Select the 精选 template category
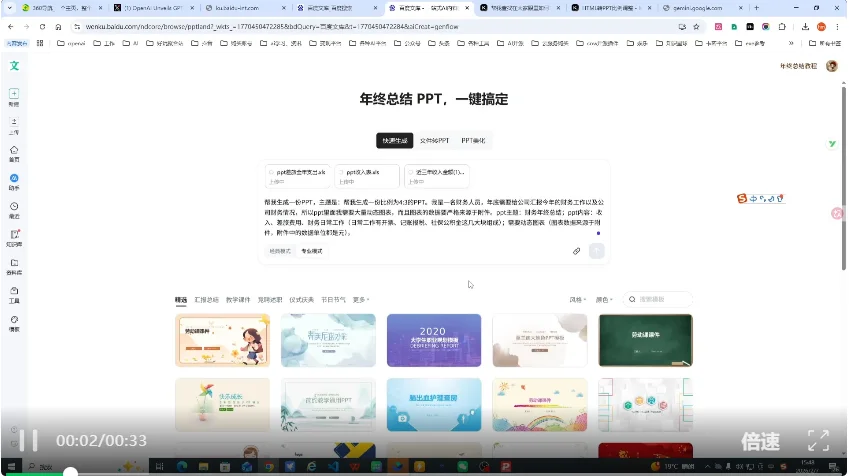 tap(181, 299)
